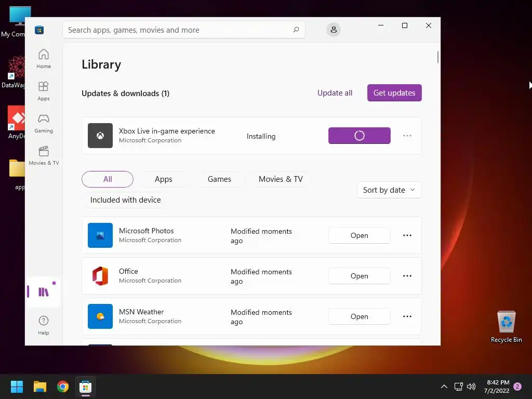
Task: Open Office with its Open button
Action: (360, 276)
